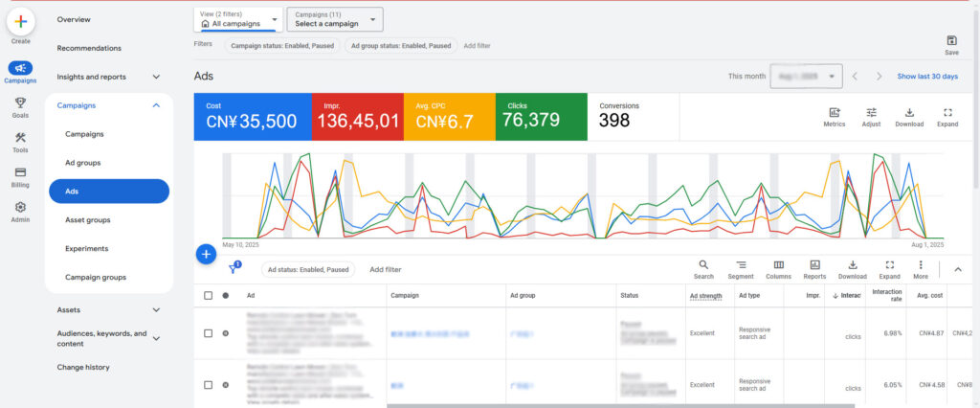Image resolution: width=980 pixels, height=408 pixels.
Task: Open the Segment tool in table toolbar
Action: pos(741,265)
